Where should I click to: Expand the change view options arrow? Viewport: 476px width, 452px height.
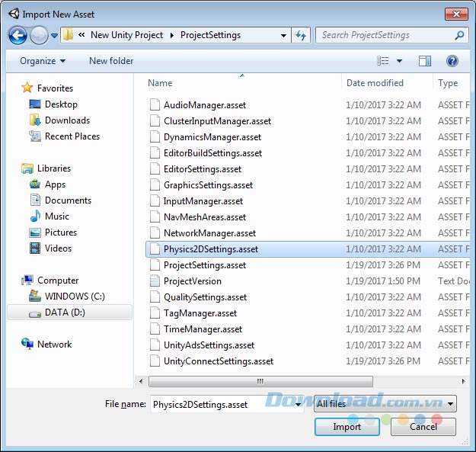coord(399,61)
